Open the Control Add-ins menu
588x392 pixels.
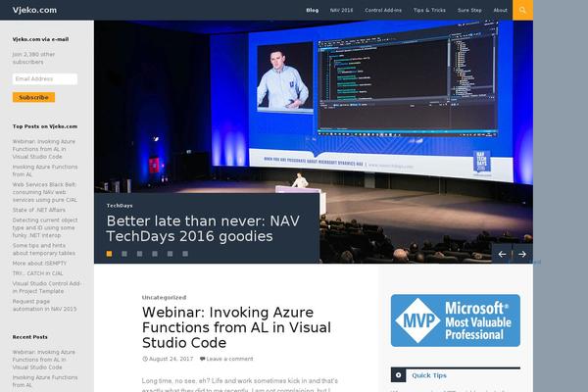tap(383, 10)
